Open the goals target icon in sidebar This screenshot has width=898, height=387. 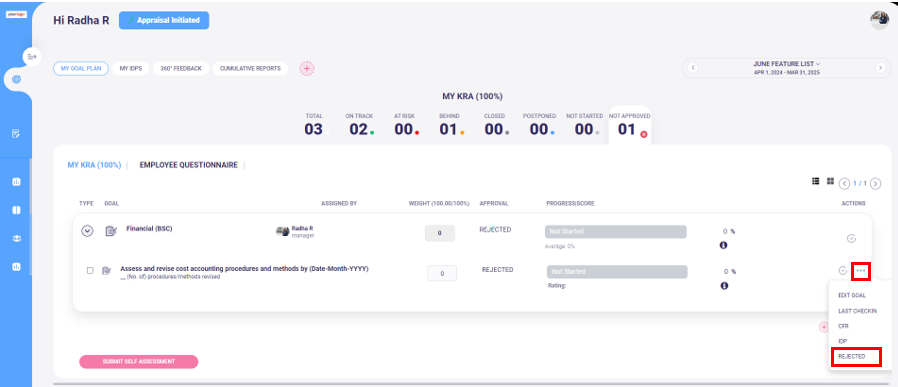pos(17,79)
